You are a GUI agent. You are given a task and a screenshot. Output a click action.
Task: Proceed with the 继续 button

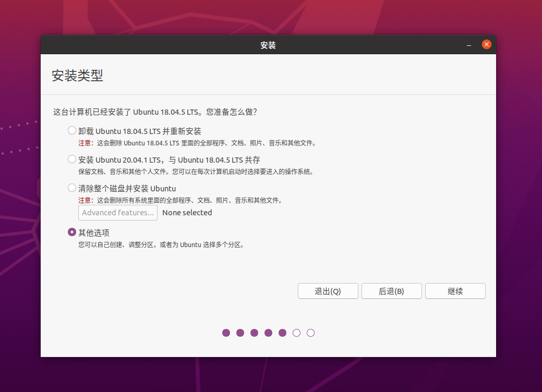pos(455,291)
